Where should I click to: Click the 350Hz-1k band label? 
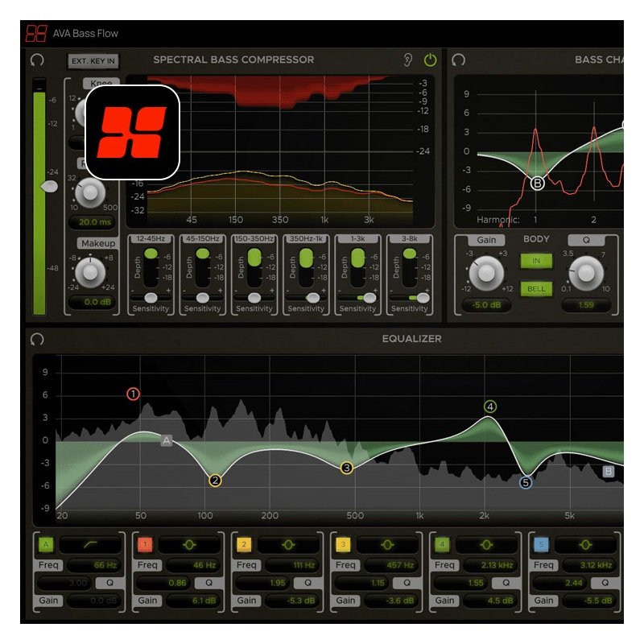306,238
